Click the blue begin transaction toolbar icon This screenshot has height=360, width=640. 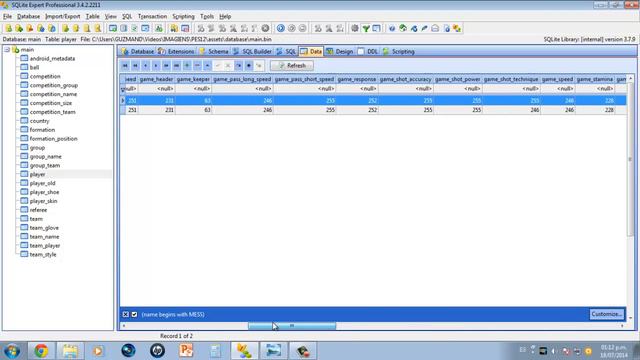pyautogui.click(x=280, y=28)
